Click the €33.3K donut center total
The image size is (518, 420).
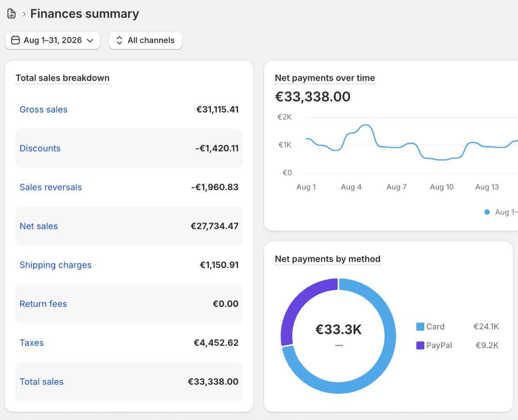click(x=338, y=330)
